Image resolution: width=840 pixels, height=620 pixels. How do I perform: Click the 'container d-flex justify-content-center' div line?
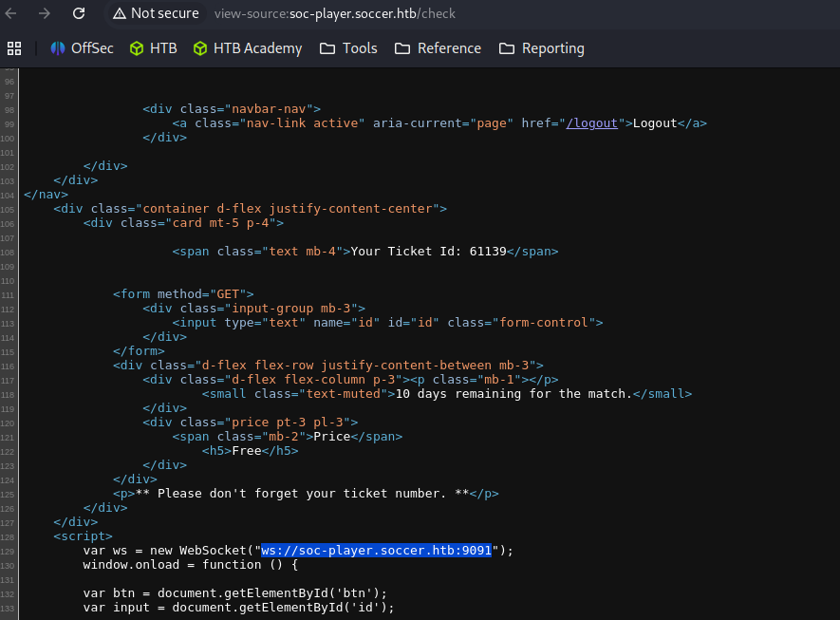251,209
